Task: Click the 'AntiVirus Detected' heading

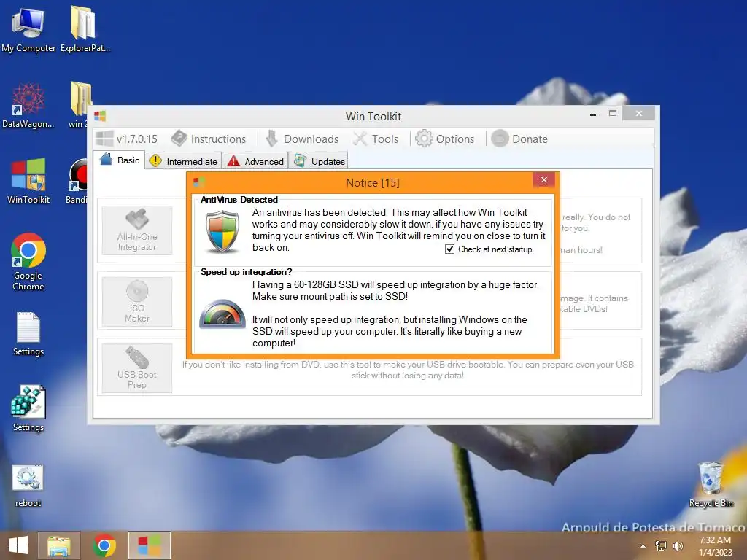Action: pos(239,200)
